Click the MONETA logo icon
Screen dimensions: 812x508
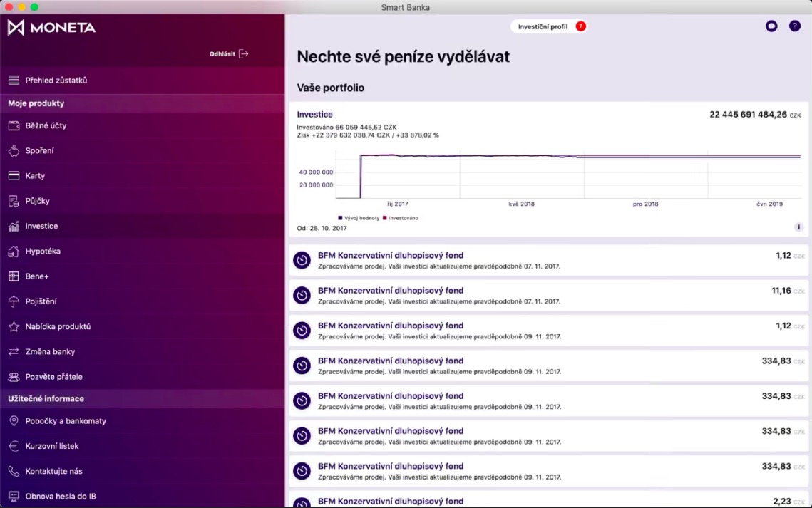tap(16, 27)
